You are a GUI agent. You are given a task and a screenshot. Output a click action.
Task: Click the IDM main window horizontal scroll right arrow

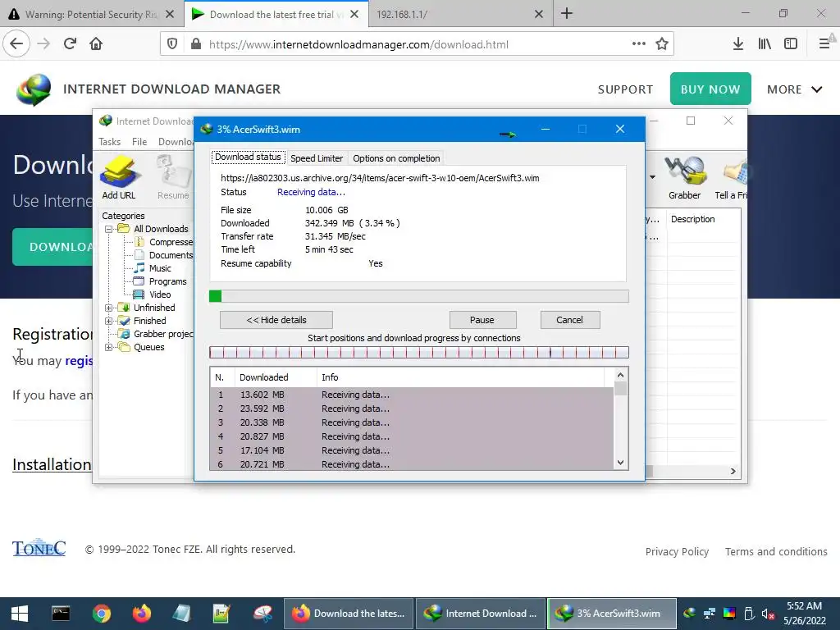click(x=733, y=472)
